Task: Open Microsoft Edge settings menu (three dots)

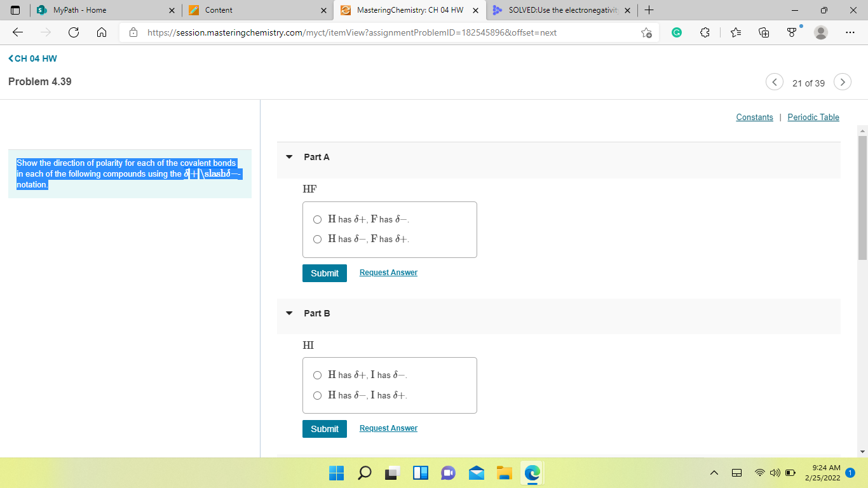Action: tap(850, 32)
